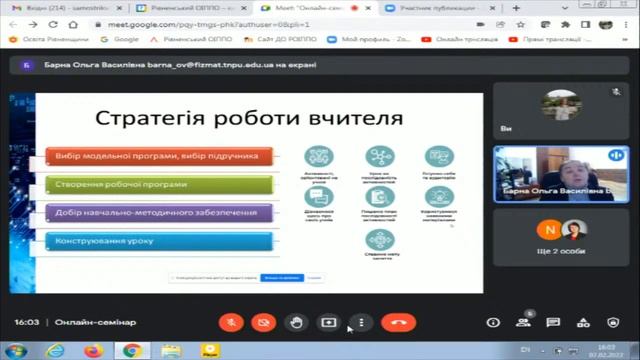
Task: Switch to the Рівненський ОІППО browser tab
Action: (x=191, y=8)
